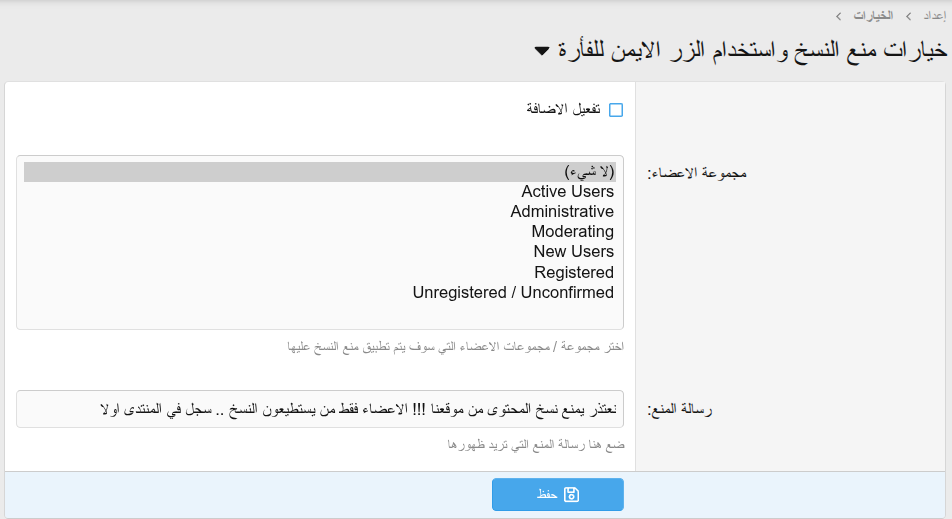Open the الخيارات breadcrumb link
The image size is (952, 519).
pos(873,16)
